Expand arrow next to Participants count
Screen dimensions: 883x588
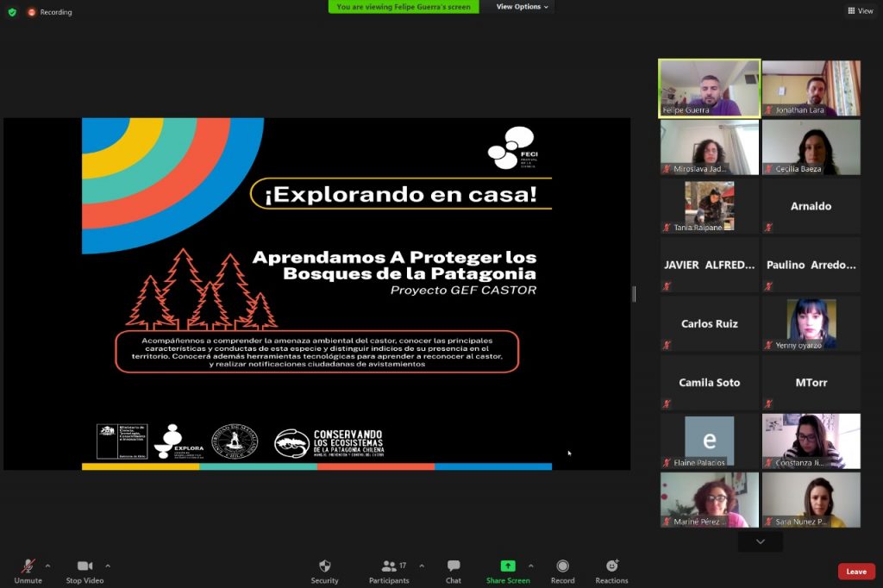coord(422,566)
